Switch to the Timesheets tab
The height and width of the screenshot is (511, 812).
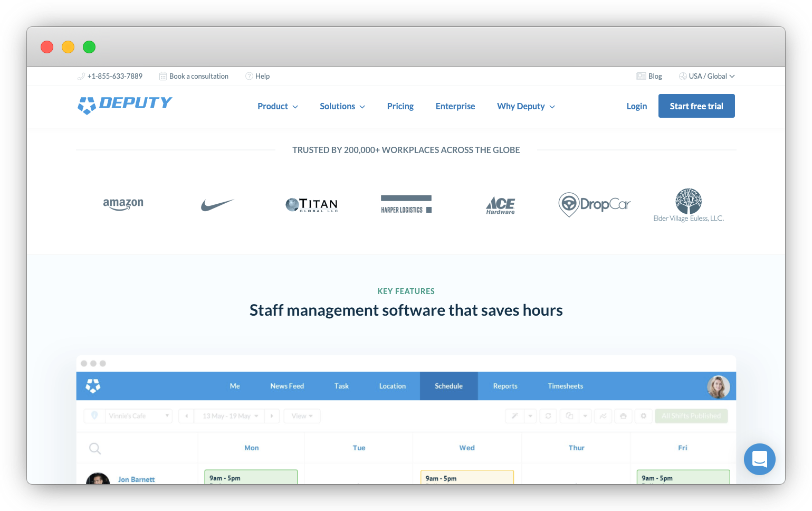tap(565, 386)
